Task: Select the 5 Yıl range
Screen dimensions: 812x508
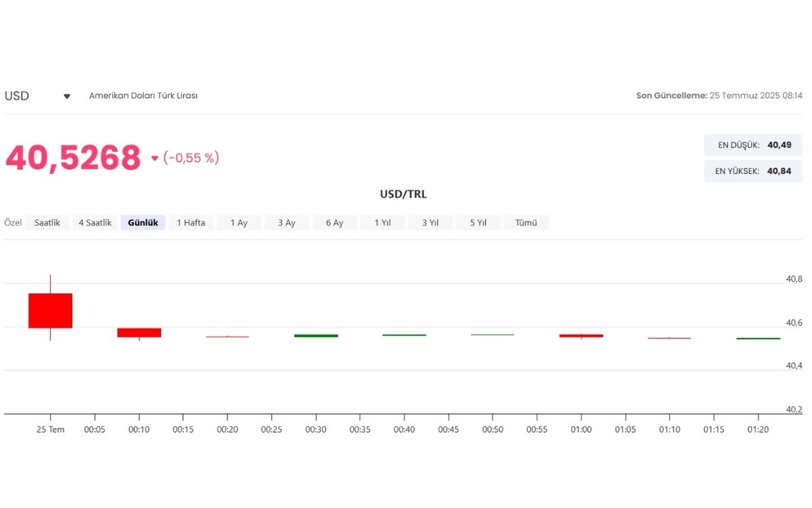Action: [478, 223]
